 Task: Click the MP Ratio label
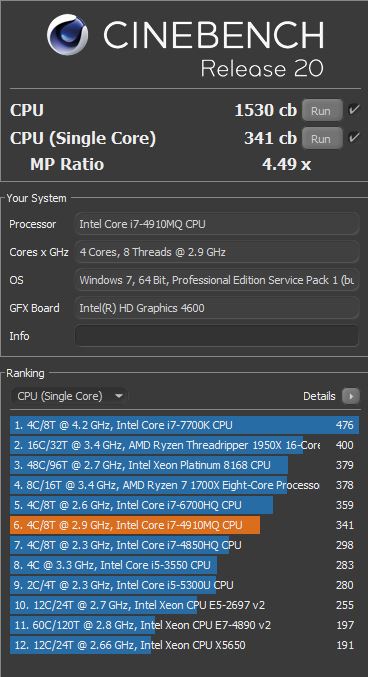(x=67, y=165)
